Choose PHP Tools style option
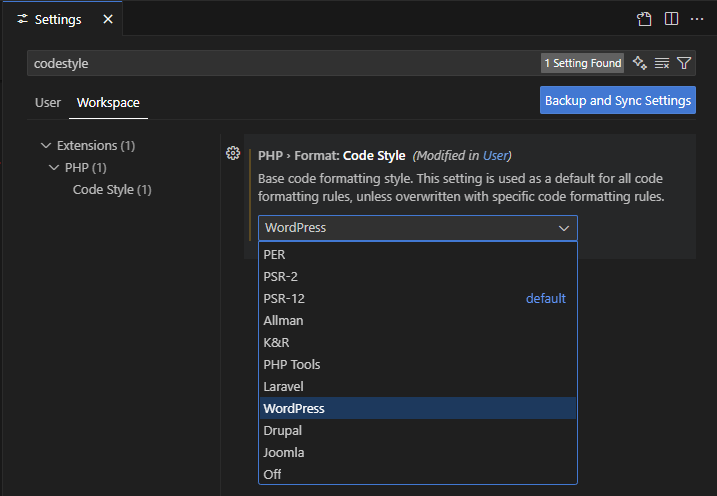717x496 pixels. coord(417,364)
